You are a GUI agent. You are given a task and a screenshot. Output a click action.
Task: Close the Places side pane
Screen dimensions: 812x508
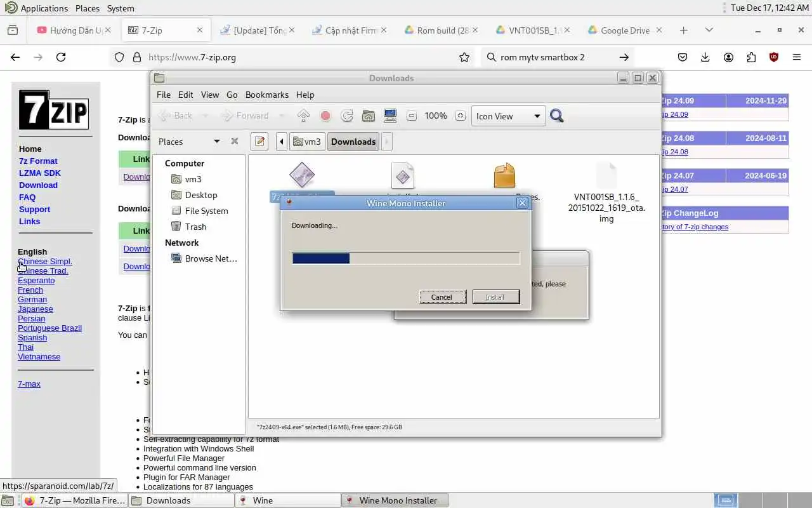[235, 141]
